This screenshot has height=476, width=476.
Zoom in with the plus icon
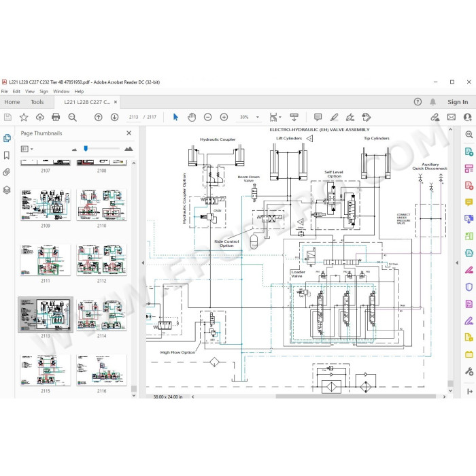click(x=224, y=117)
